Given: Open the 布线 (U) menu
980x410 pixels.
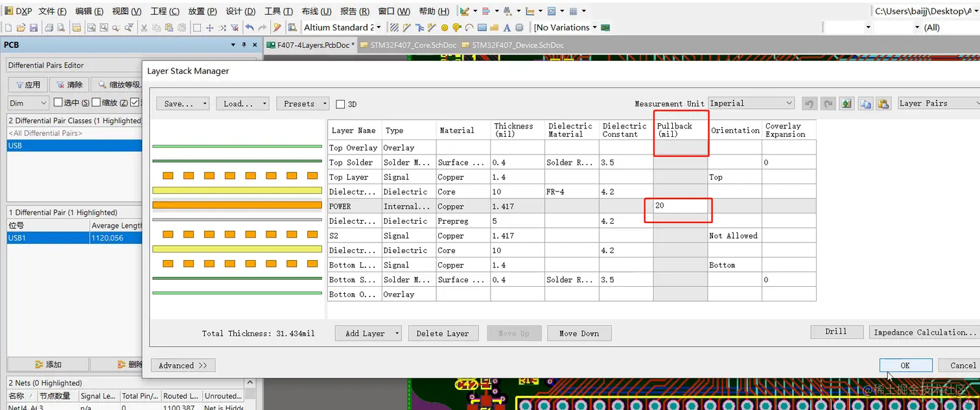Looking at the screenshot, I should [316, 11].
